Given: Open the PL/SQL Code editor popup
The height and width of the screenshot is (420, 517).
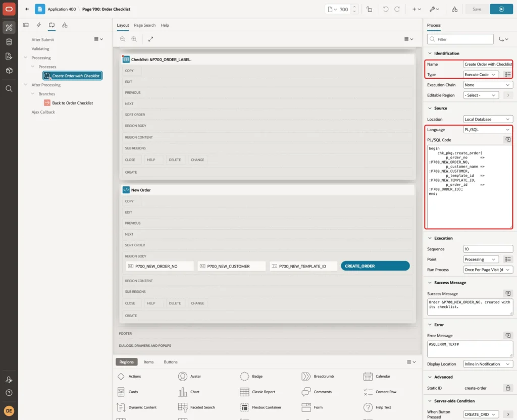Looking at the screenshot, I should 508,140.
